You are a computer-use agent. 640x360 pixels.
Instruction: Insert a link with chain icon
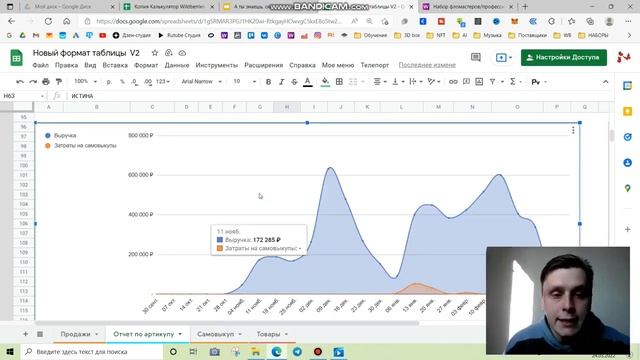click(x=453, y=82)
